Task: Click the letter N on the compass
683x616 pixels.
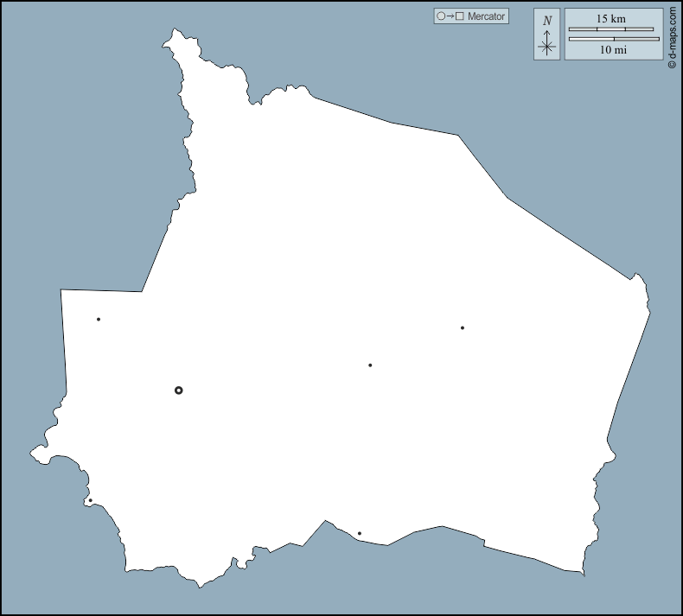Action: point(546,20)
